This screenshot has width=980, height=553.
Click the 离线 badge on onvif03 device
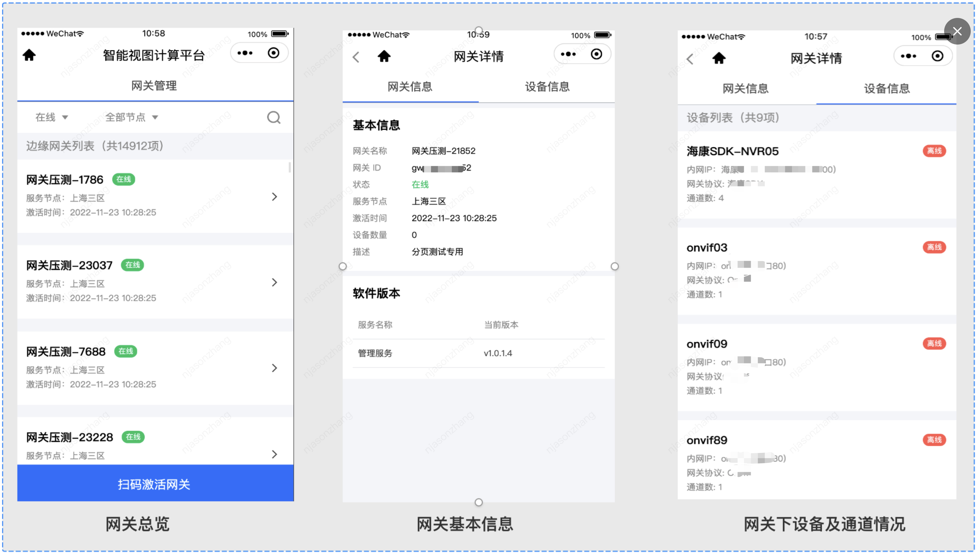[934, 247]
